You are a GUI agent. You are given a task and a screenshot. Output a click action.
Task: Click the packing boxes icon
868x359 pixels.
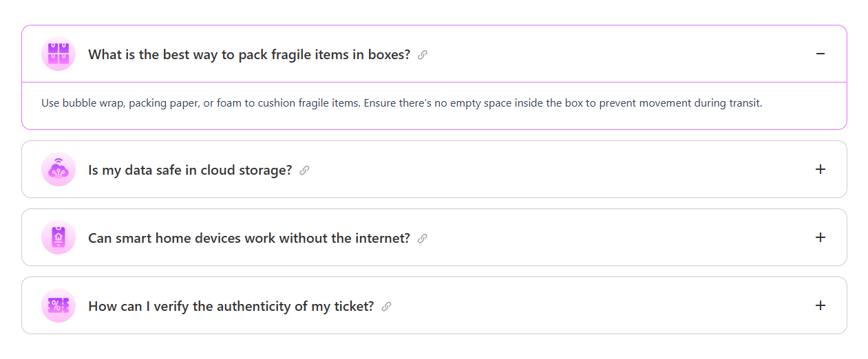pos(59,54)
